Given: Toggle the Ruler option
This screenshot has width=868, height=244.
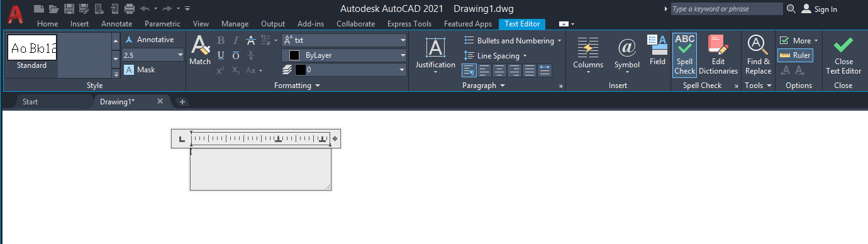Looking at the screenshot, I should (x=795, y=55).
